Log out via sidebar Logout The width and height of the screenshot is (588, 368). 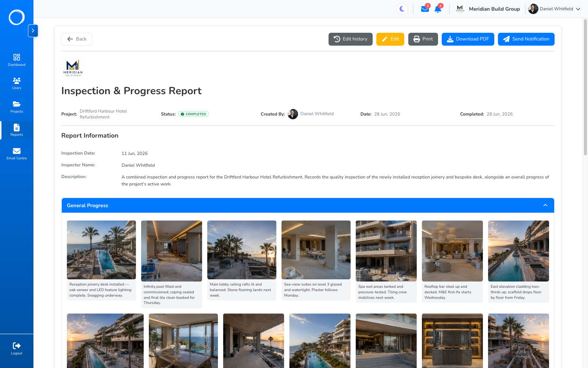coord(17,348)
